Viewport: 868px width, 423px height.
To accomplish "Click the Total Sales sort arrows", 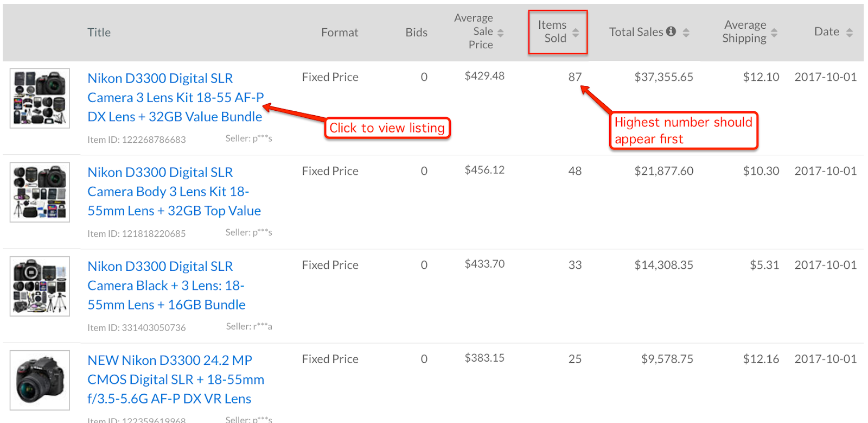I will (686, 33).
